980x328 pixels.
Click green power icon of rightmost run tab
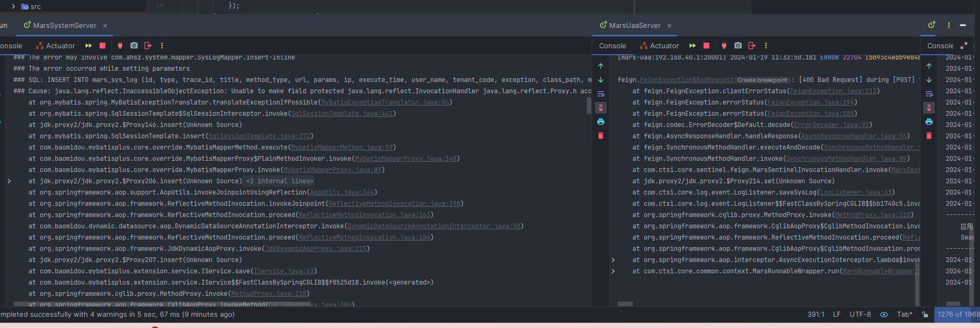[x=932, y=25]
